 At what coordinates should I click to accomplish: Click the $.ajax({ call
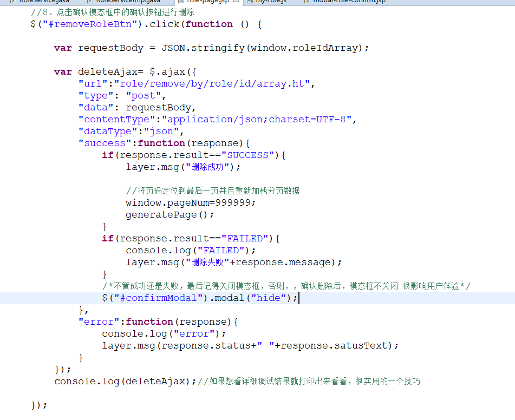(173, 72)
